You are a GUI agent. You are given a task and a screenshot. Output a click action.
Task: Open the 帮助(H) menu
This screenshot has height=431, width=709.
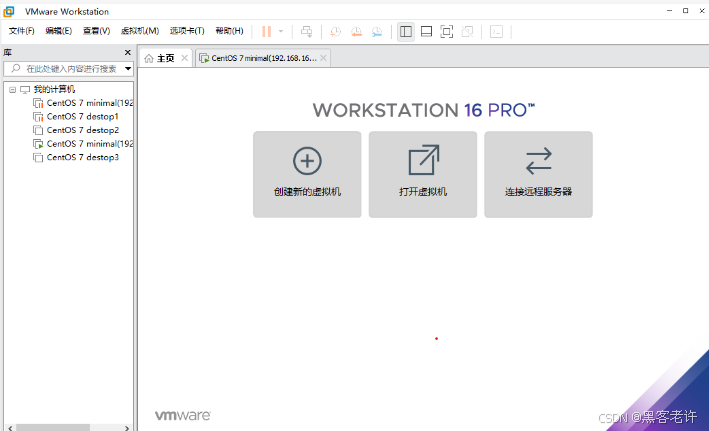(229, 31)
